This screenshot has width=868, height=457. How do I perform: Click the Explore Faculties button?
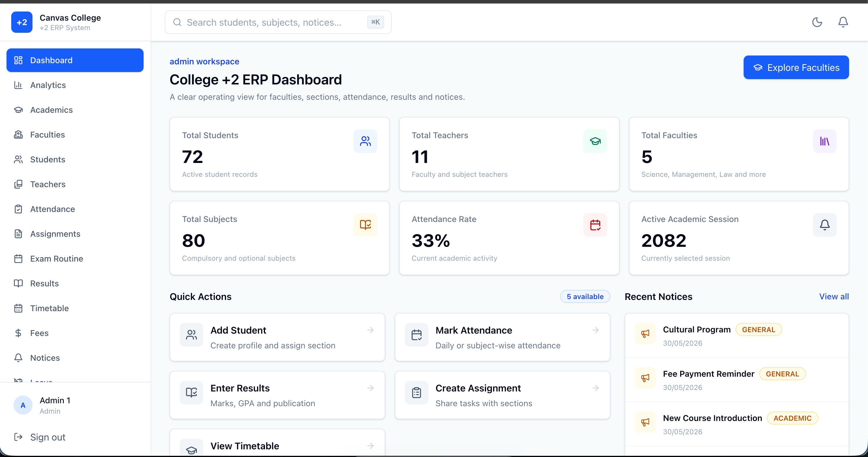tap(796, 67)
